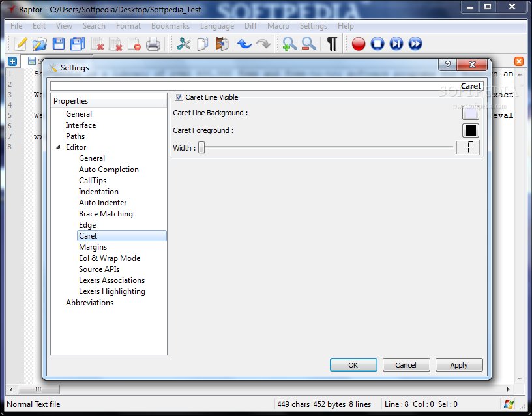Select Interface in Properties tree
Screen dimensions: 532x416
point(81,125)
